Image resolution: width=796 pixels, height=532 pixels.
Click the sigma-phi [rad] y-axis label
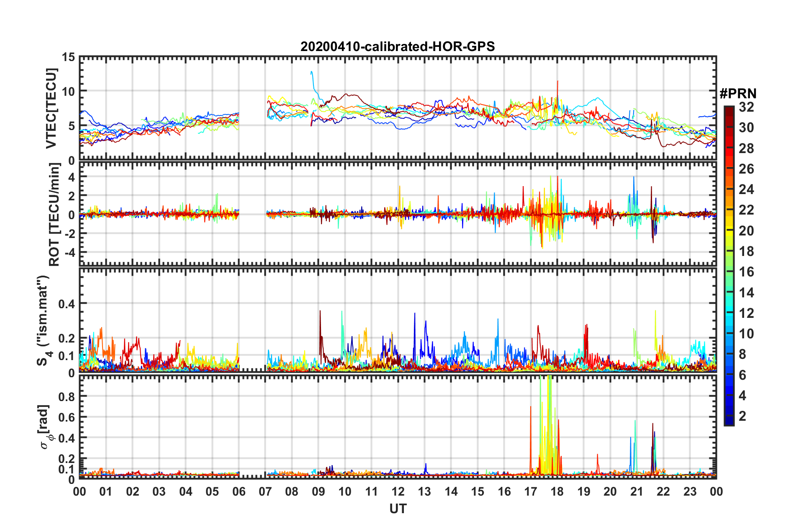[45, 427]
